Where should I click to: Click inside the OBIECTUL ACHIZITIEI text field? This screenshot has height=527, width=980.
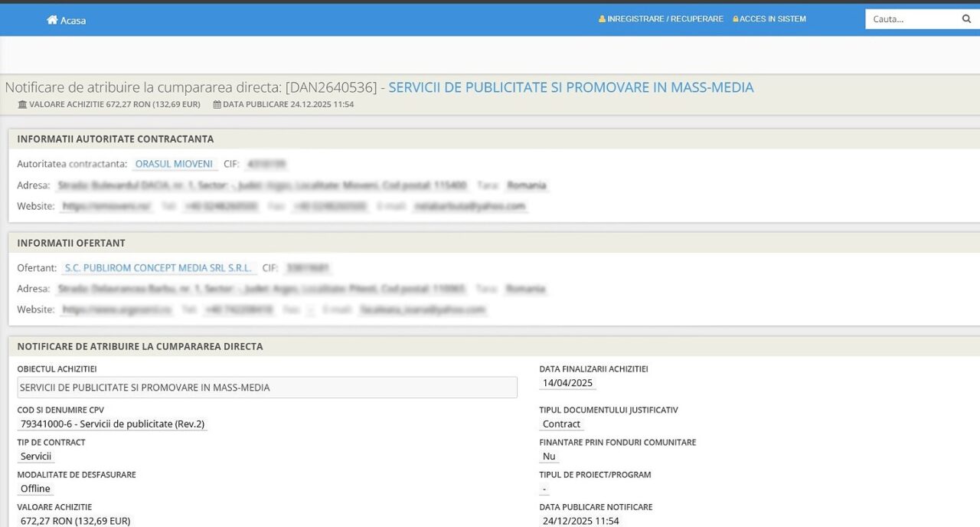pyautogui.click(x=267, y=388)
